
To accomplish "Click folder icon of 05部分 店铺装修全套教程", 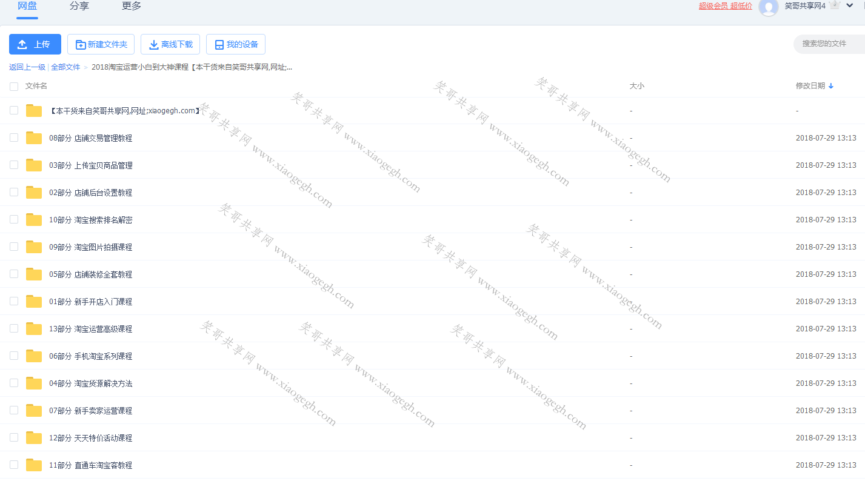I will click(x=34, y=274).
